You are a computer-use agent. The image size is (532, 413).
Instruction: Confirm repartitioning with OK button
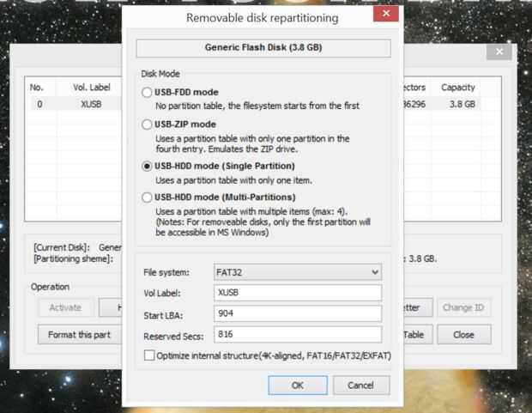click(x=298, y=386)
